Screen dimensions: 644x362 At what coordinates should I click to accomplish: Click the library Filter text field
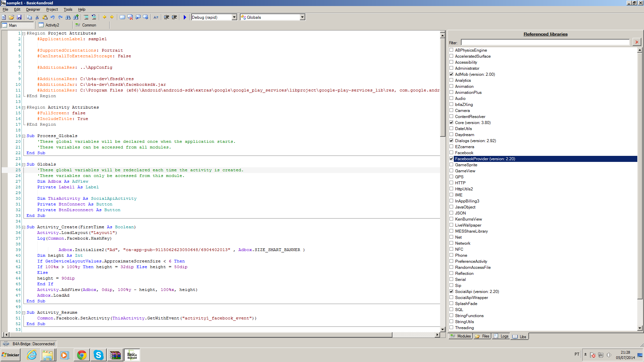545,42
